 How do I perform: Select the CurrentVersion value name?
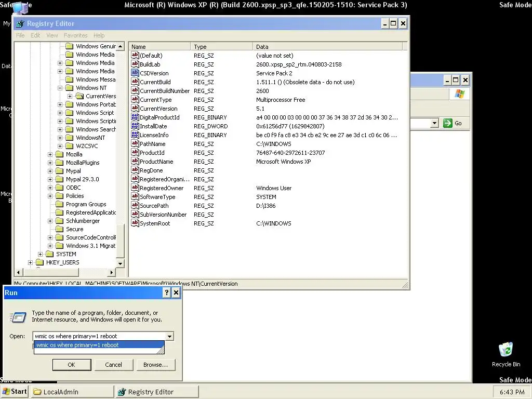[x=158, y=109]
